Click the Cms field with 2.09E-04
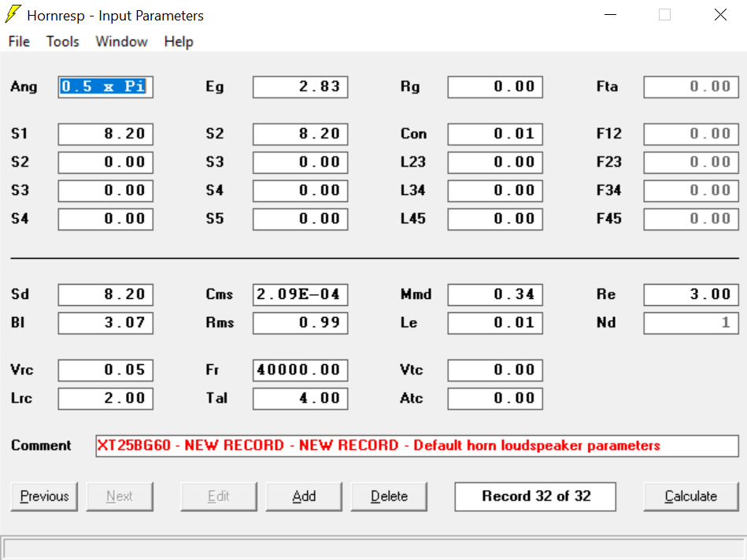The height and width of the screenshot is (560, 747). point(300,295)
